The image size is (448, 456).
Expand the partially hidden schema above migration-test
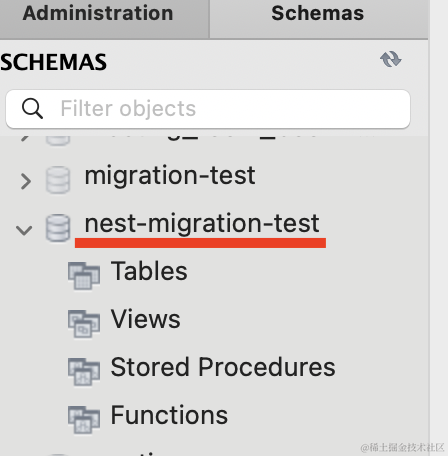(x=24, y=137)
